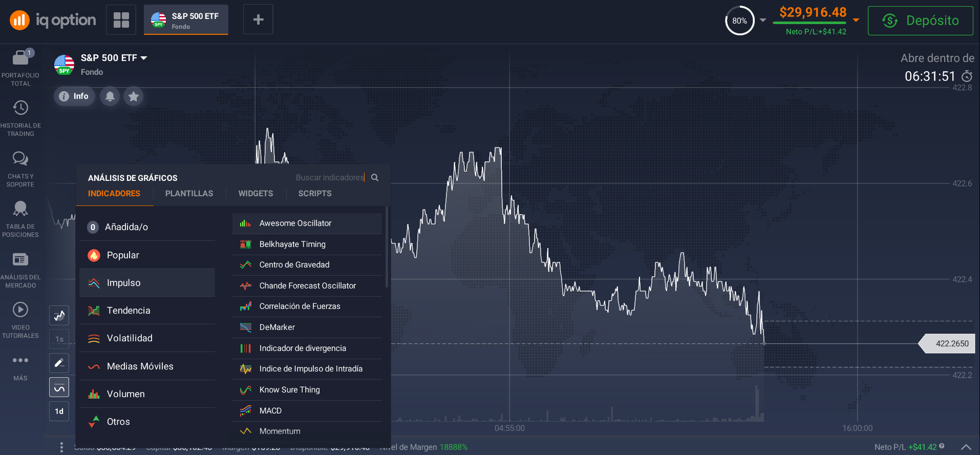Select the Tendencia category
The image size is (980, 455).
pyautogui.click(x=147, y=311)
